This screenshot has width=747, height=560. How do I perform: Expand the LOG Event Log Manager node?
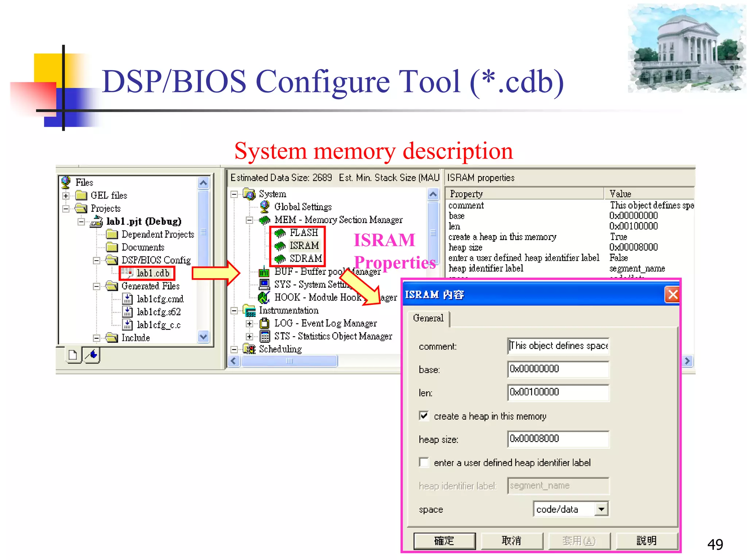click(x=249, y=323)
